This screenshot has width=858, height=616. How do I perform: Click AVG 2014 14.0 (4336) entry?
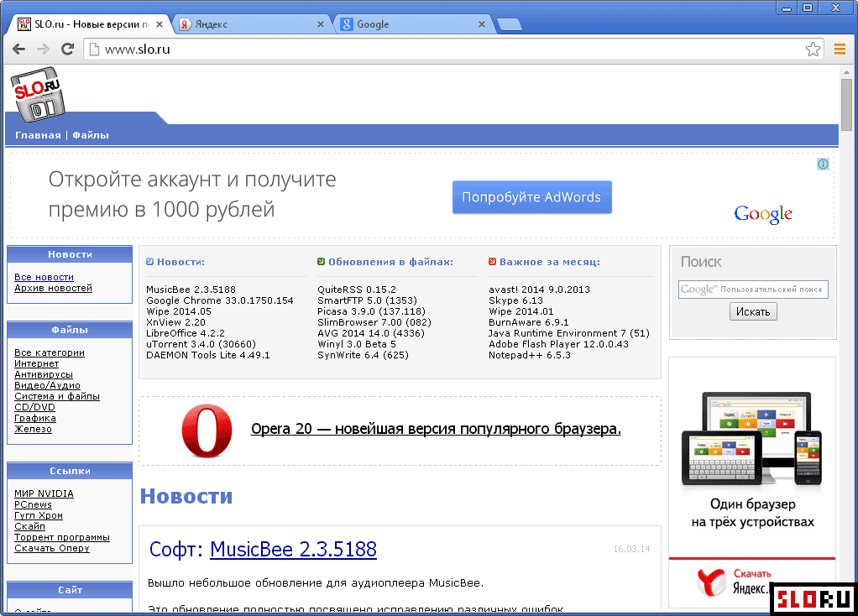tap(371, 333)
